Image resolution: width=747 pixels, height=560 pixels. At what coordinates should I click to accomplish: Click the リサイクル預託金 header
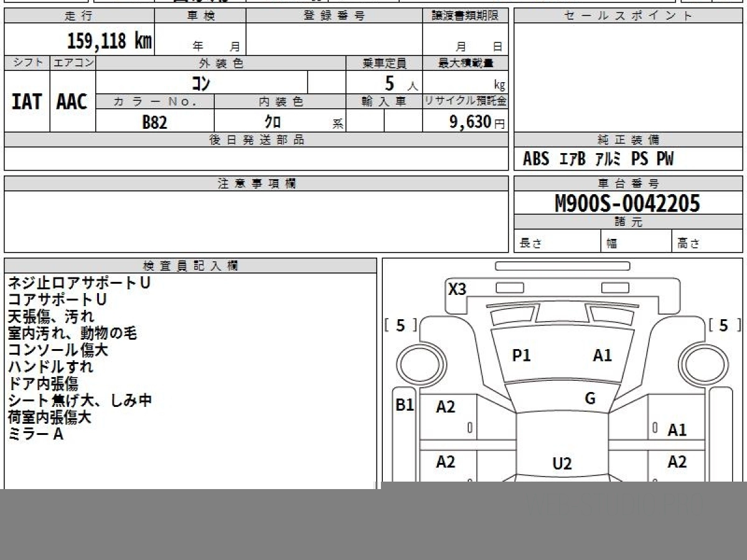466,101
